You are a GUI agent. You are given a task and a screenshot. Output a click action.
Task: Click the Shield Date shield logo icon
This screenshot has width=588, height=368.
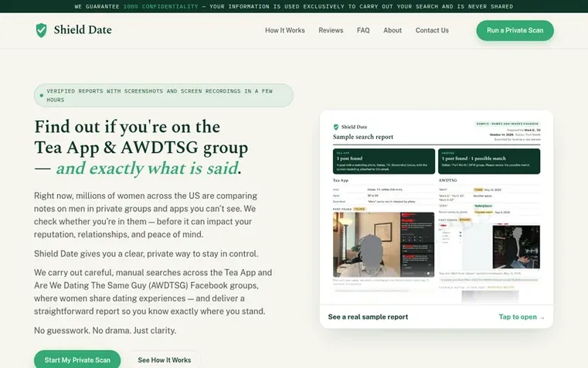coord(41,30)
